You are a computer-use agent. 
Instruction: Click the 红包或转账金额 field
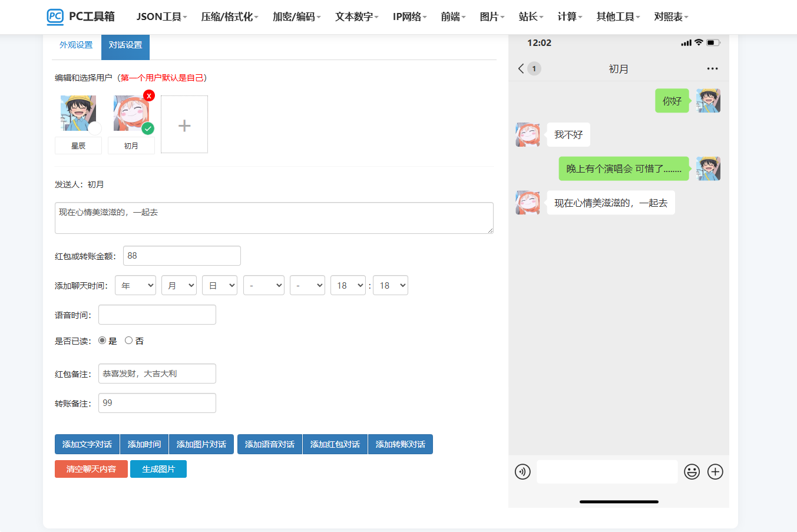182,256
